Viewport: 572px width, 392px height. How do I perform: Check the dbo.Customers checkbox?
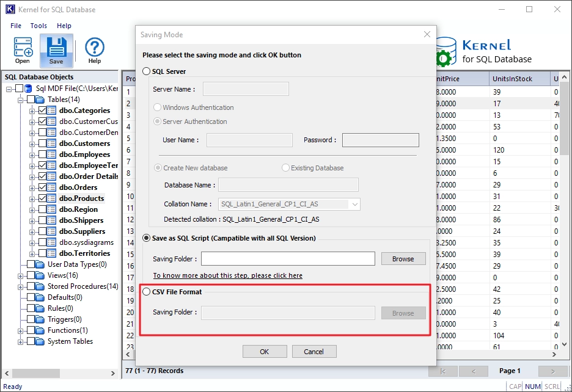tap(42, 143)
